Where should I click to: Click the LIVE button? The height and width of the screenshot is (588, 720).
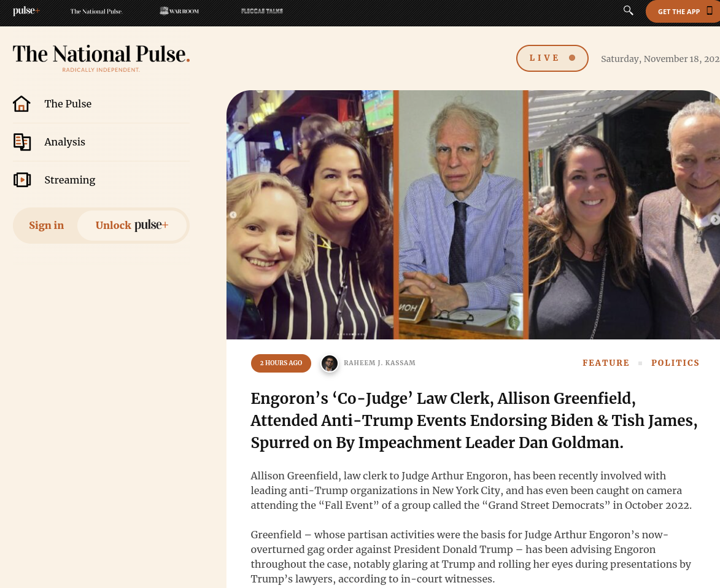[552, 58]
